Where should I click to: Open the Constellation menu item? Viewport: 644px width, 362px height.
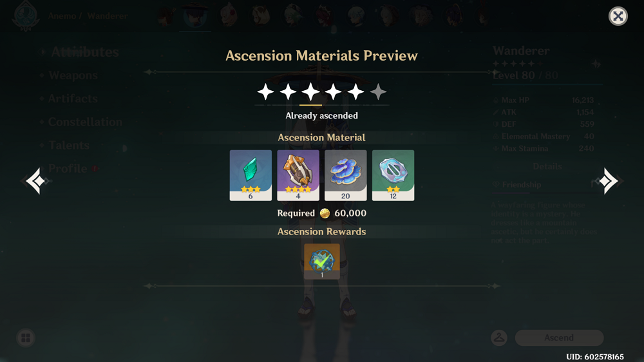pos(86,122)
